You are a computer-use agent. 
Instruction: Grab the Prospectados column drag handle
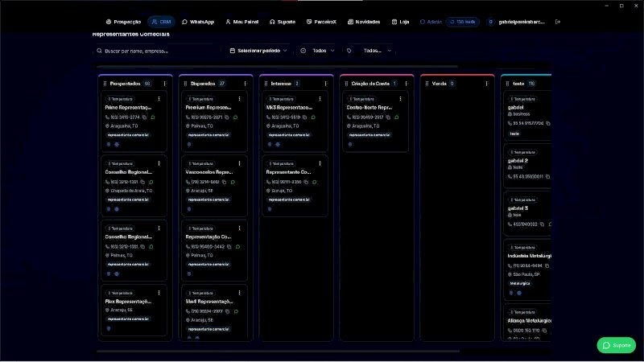105,84
